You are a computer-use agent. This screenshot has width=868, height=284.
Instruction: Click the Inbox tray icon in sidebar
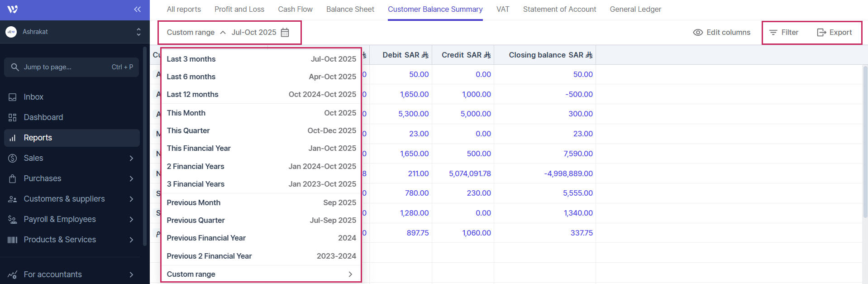click(x=13, y=97)
